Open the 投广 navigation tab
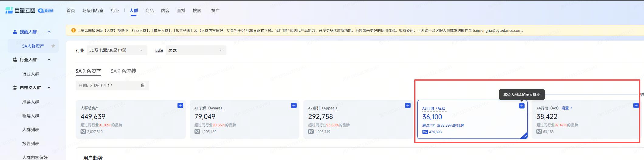Screen dimensions: 644x160 click(x=215, y=11)
